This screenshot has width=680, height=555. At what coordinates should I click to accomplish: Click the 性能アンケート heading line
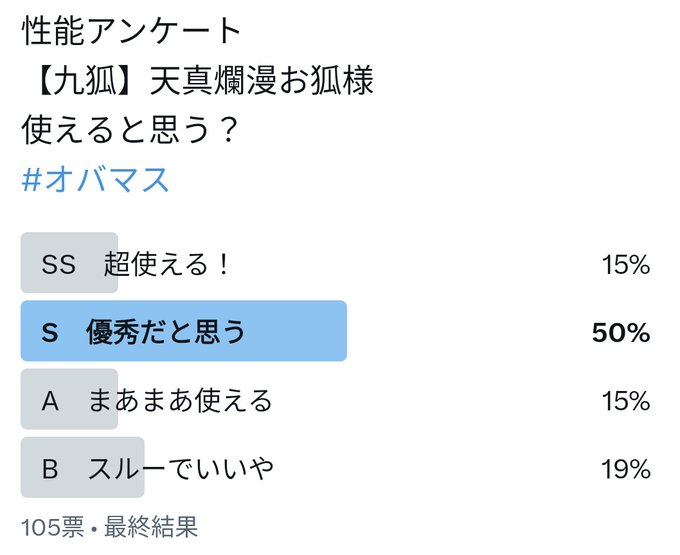point(131,31)
